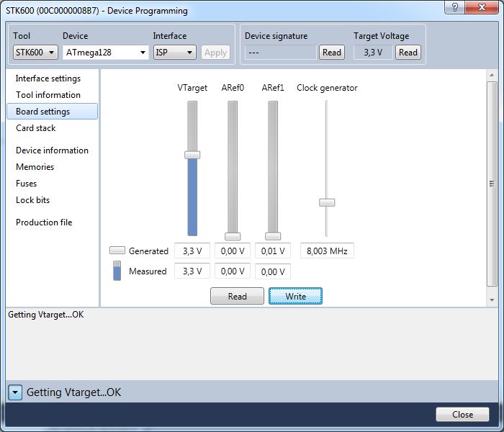Click the Generated legend icon
Screen dimensions: 504x432
(117, 250)
